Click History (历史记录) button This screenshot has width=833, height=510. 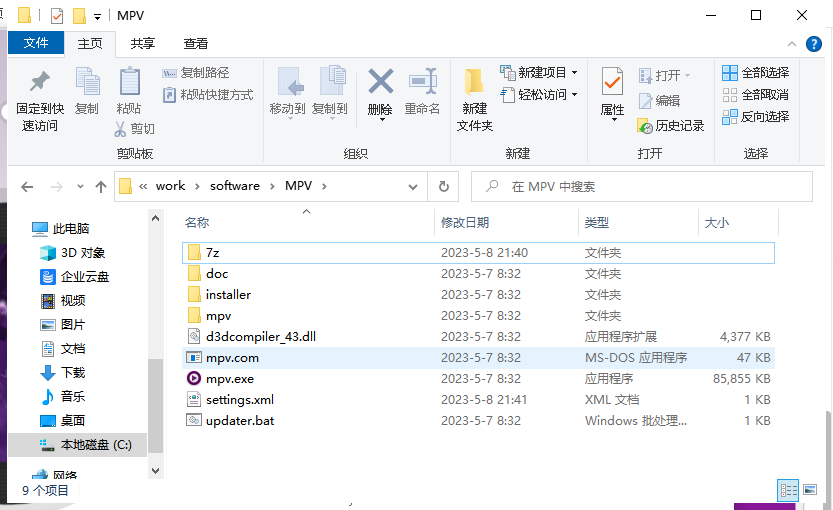(670, 126)
